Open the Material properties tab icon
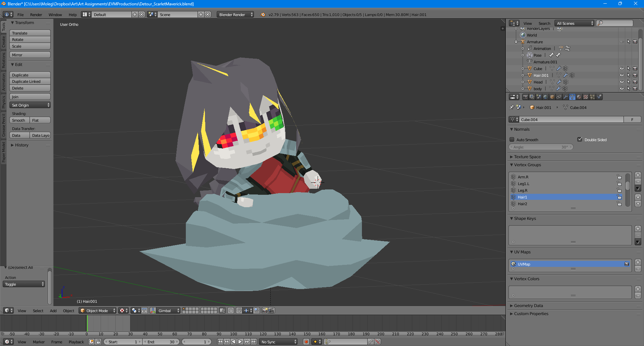644x346 pixels. pyautogui.click(x=579, y=97)
